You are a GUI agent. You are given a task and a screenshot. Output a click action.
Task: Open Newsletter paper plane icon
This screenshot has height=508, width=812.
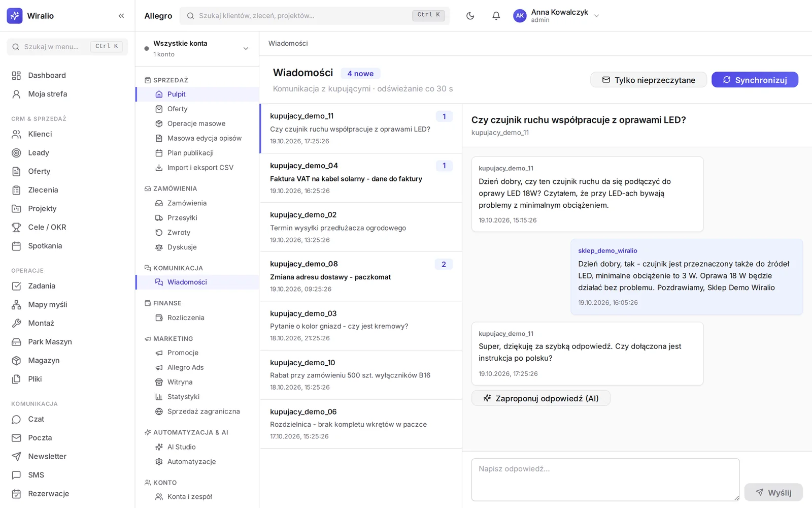tap(16, 457)
